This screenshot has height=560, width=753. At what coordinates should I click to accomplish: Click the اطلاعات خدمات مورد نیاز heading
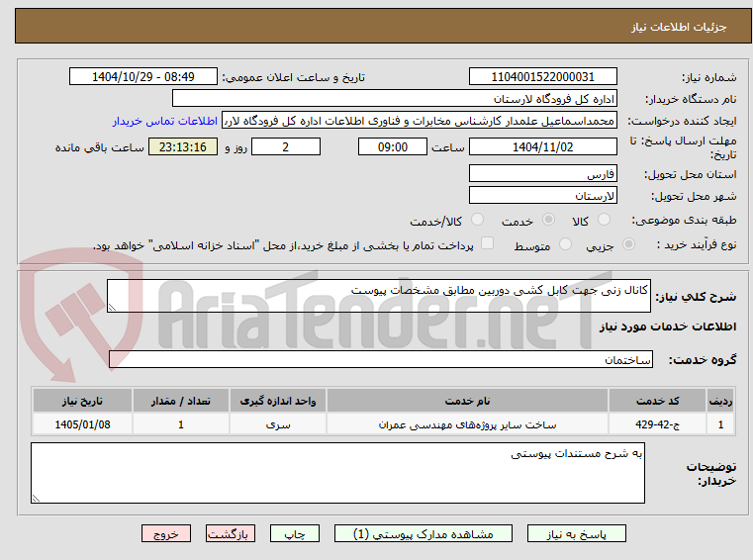[668, 327]
